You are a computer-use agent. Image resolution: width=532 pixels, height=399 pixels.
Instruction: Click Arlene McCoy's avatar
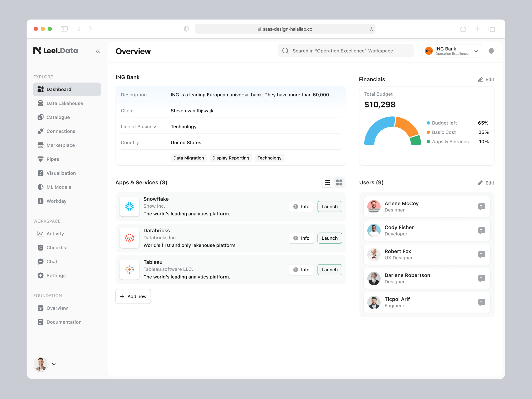[x=374, y=207]
